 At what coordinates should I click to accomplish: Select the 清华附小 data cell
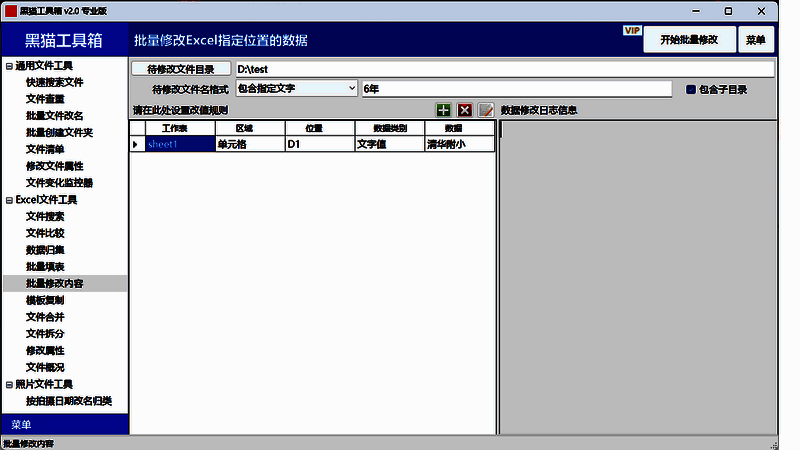(459, 144)
